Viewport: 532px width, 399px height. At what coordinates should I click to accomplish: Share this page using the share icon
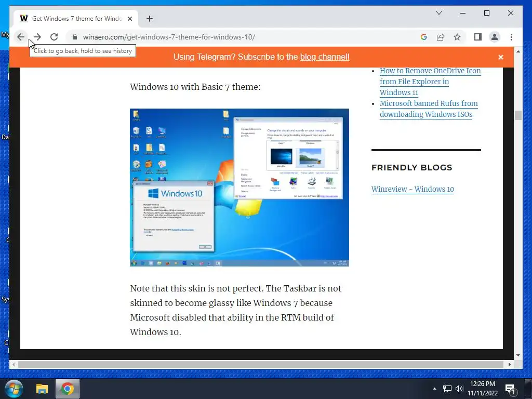(x=441, y=37)
